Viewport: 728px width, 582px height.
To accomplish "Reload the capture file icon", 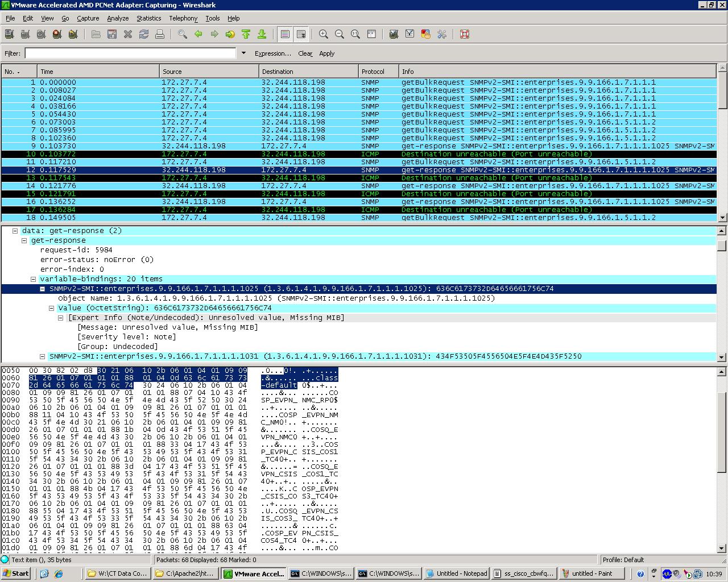I will coord(144,34).
